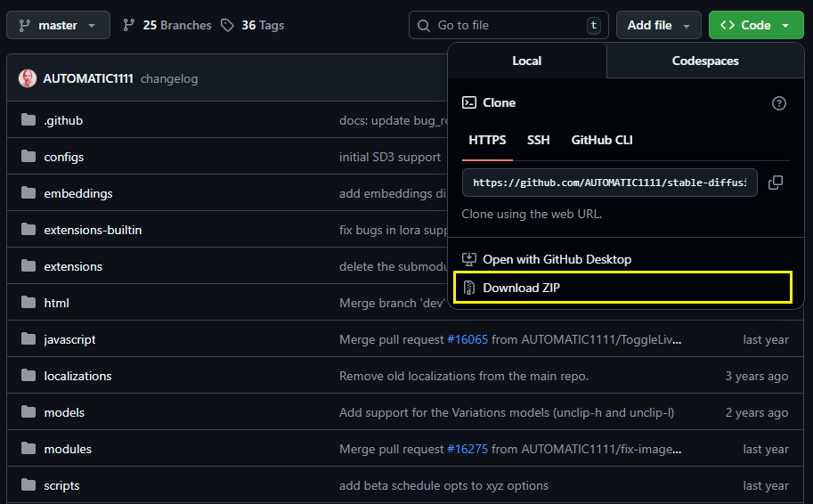Click the tag icon next to 36 Tags
This screenshot has width=813, height=504.
point(227,25)
